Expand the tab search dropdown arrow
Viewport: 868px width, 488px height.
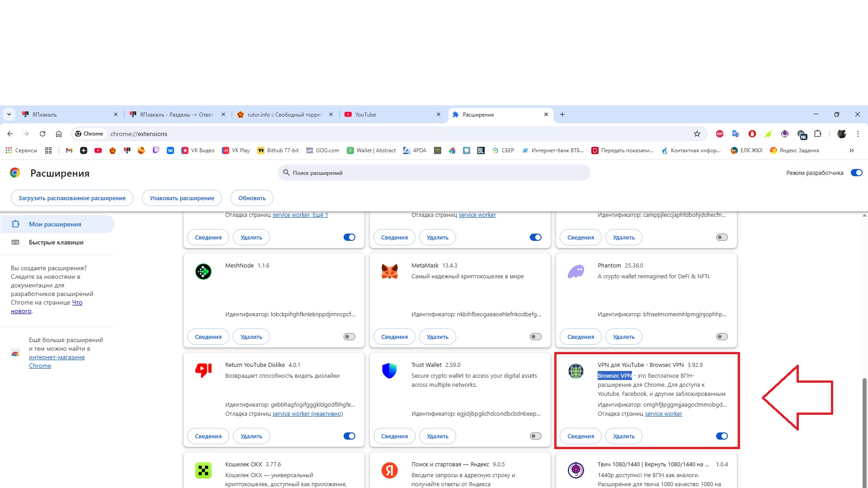click(x=9, y=115)
